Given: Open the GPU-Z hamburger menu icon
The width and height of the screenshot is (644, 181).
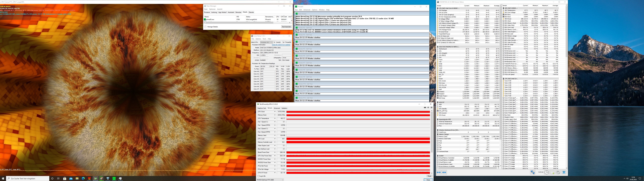Looking at the screenshot, I should click(431, 107).
